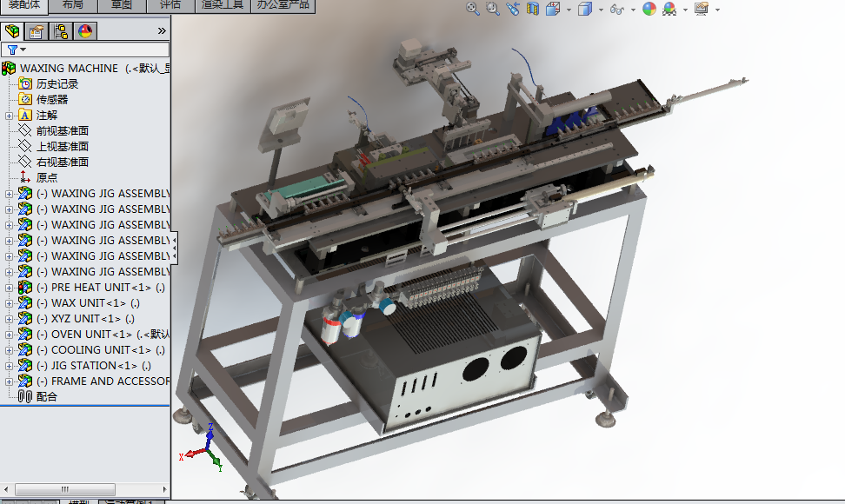Switch to the 评估 evaluate tab
845x504 pixels.
[170, 5]
